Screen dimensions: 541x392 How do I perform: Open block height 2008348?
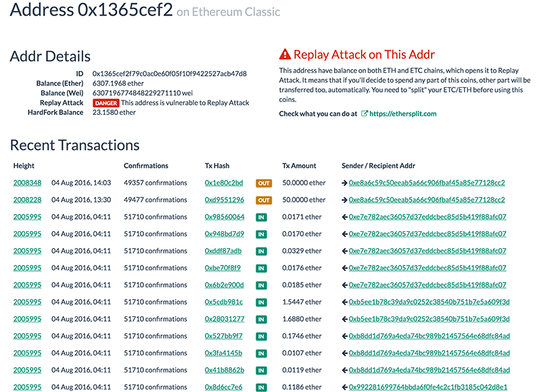[27, 183]
